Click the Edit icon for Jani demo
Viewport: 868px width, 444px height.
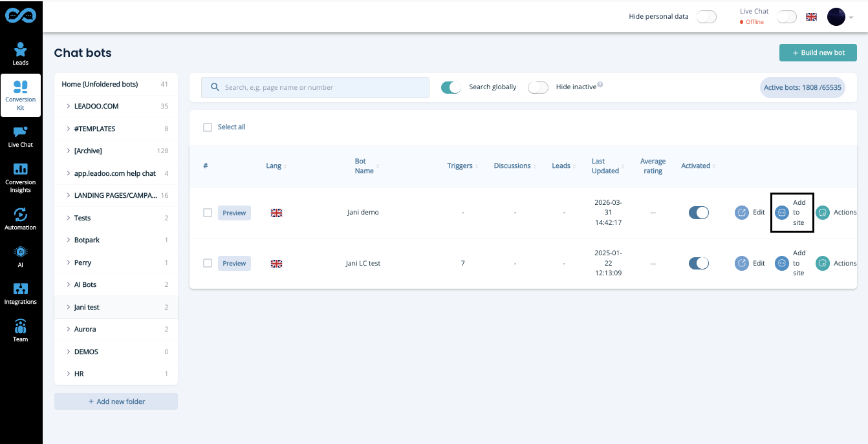click(742, 212)
